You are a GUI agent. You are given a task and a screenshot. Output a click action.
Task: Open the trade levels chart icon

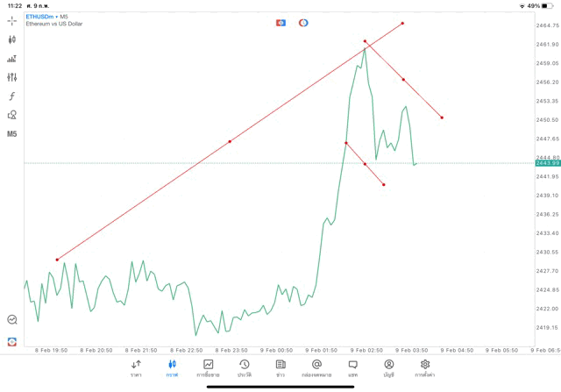tap(12, 59)
